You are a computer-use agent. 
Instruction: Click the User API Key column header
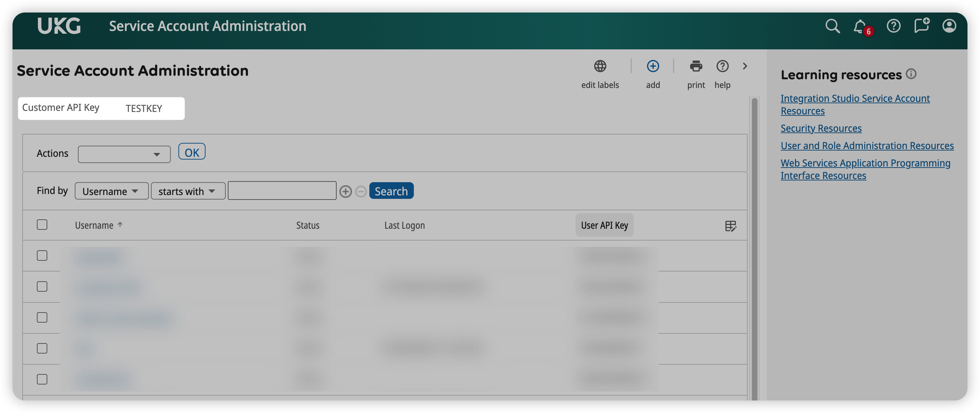coord(604,226)
